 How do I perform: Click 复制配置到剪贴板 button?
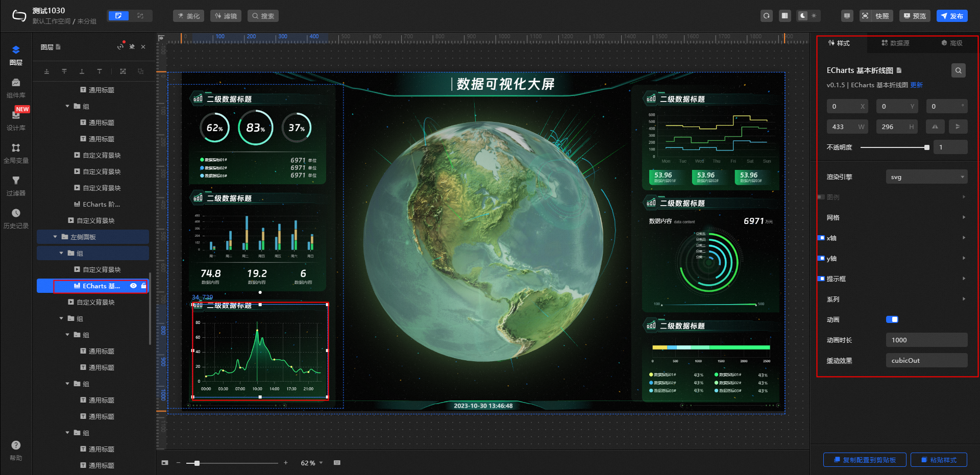[865, 460]
